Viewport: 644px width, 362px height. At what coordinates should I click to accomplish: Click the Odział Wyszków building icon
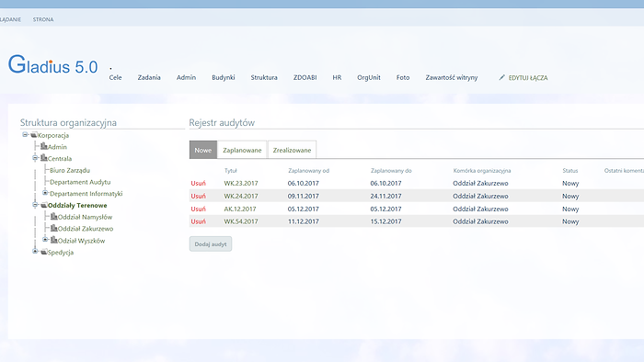click(x=53, y=240)
